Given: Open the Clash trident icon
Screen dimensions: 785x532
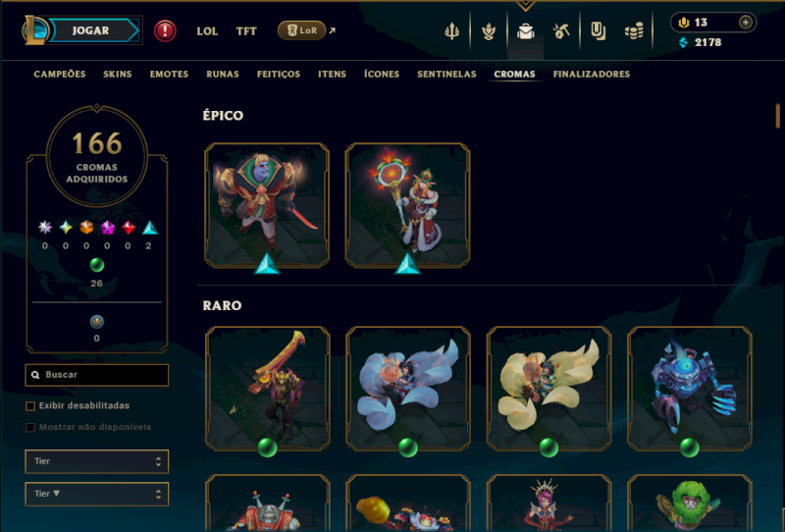Looking at the screenshot, I should click(x=451, y=31).
